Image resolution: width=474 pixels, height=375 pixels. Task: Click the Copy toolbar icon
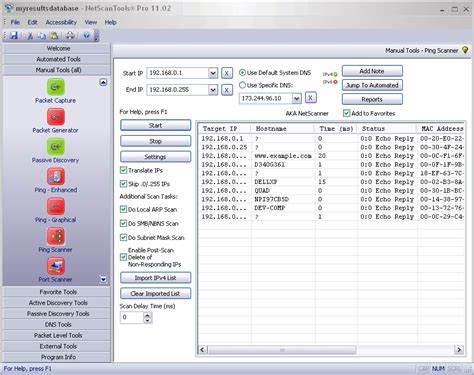pos(42,36)
